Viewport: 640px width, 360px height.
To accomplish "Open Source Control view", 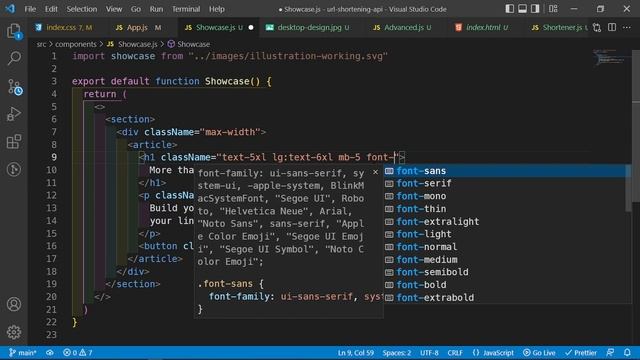I will (15, 87).
